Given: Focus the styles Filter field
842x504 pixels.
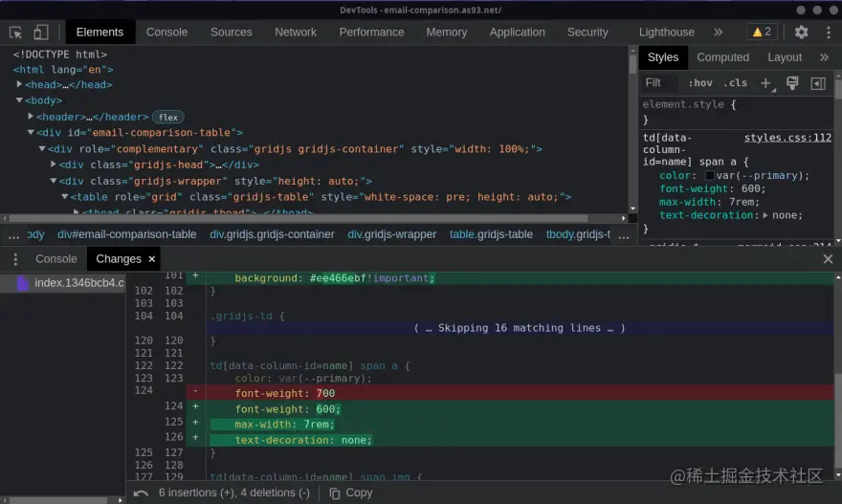Looking at the screenshot, I should click(659, 82).
